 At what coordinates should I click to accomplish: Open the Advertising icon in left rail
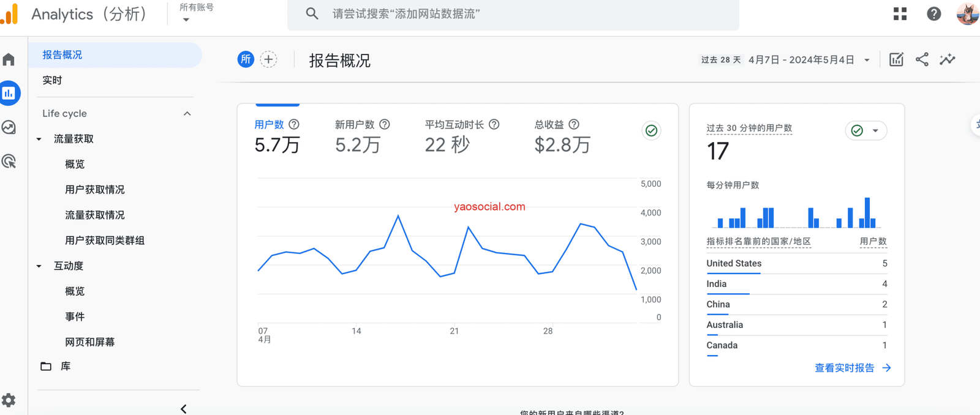click(x=9, y=162)
